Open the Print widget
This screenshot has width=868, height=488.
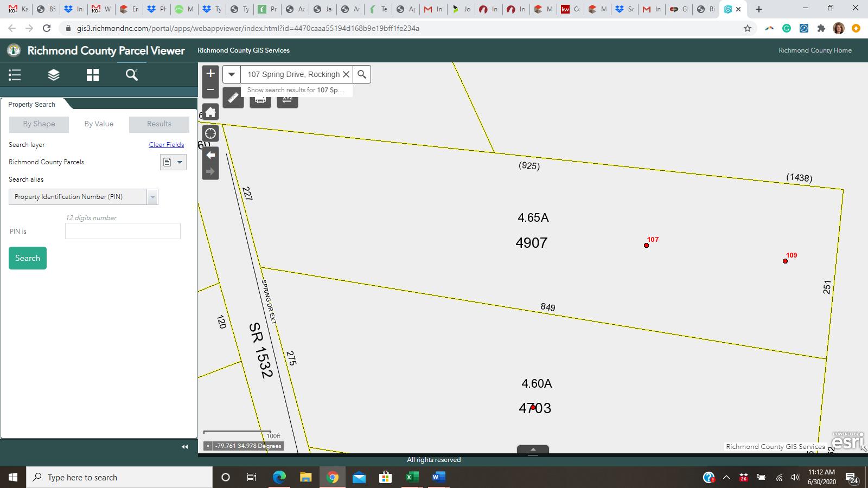click(260, 101)
